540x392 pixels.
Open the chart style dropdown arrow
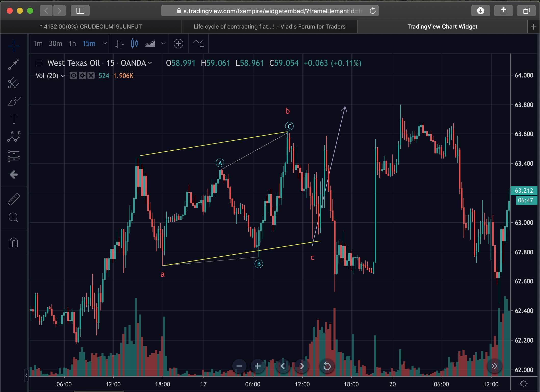163,44
